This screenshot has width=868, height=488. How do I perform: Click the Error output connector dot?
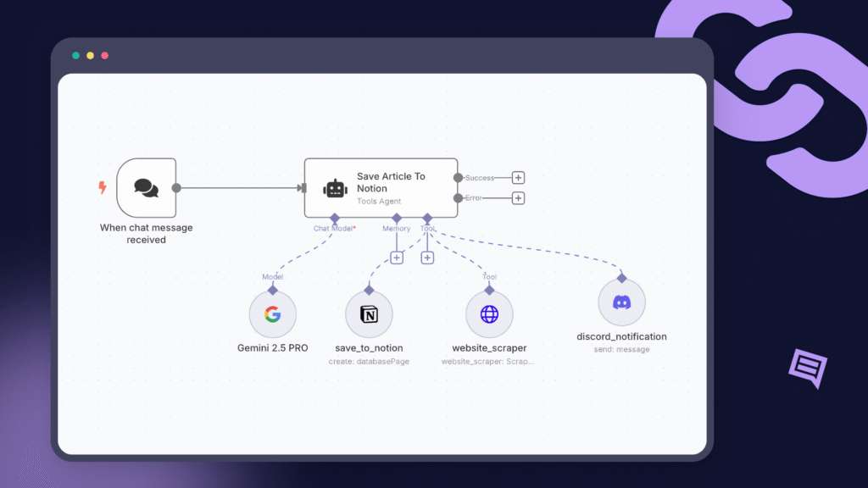(458, 197)
